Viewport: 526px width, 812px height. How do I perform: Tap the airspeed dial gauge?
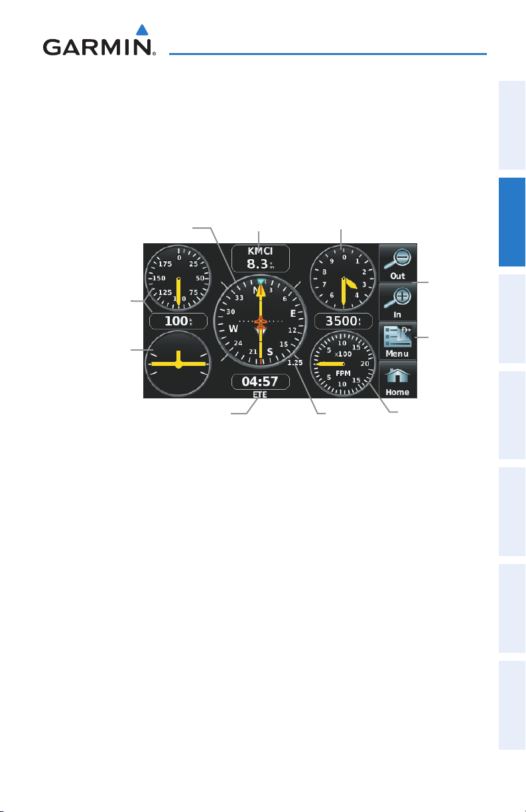[x=178, y=276]
